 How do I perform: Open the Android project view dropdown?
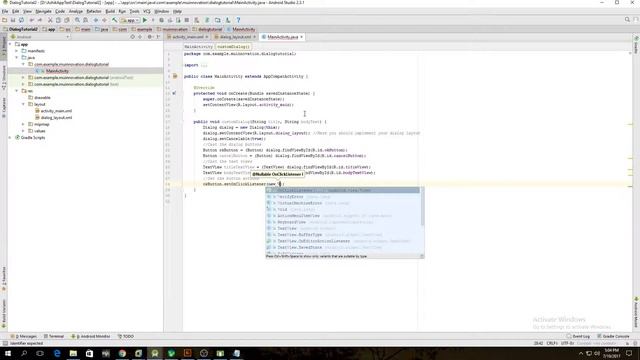coord(40,37)
